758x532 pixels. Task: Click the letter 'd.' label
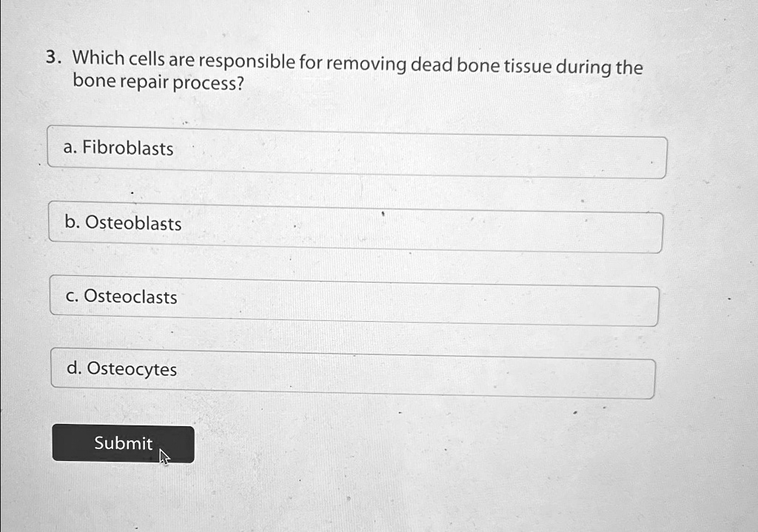point(73,368)
